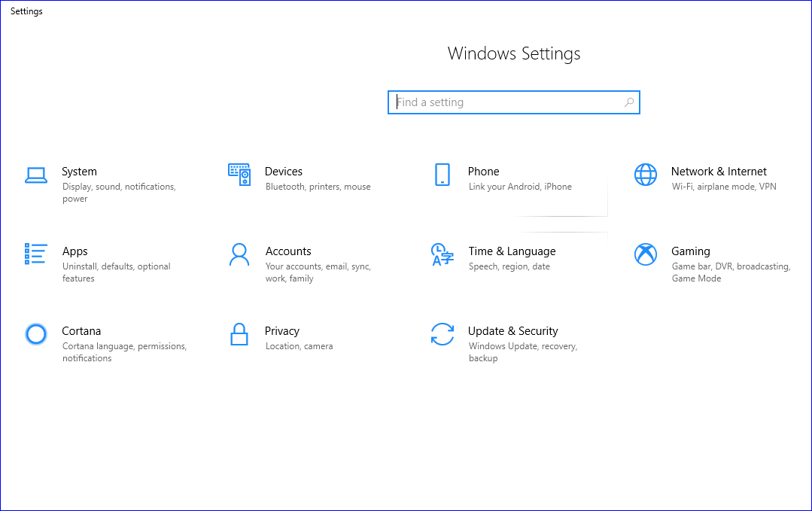This screenshot has height=511, width=812.
Task: Click 'Uninstall, defaults, optional features' description
Action: [x=117, y=272]
